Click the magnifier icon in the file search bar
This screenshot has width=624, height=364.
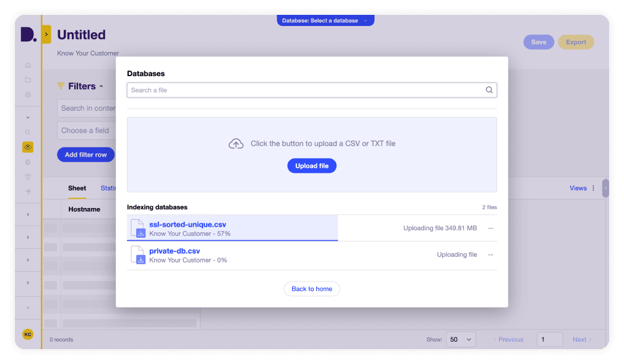[489, 90]
